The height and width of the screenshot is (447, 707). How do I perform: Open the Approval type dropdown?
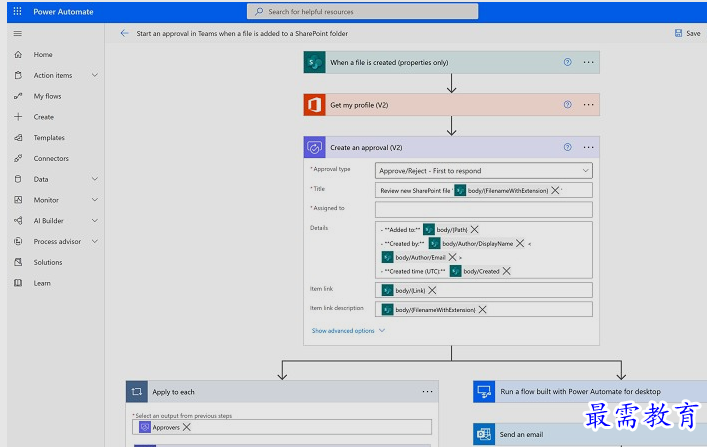pyautogui.click(x=484, y=171)
